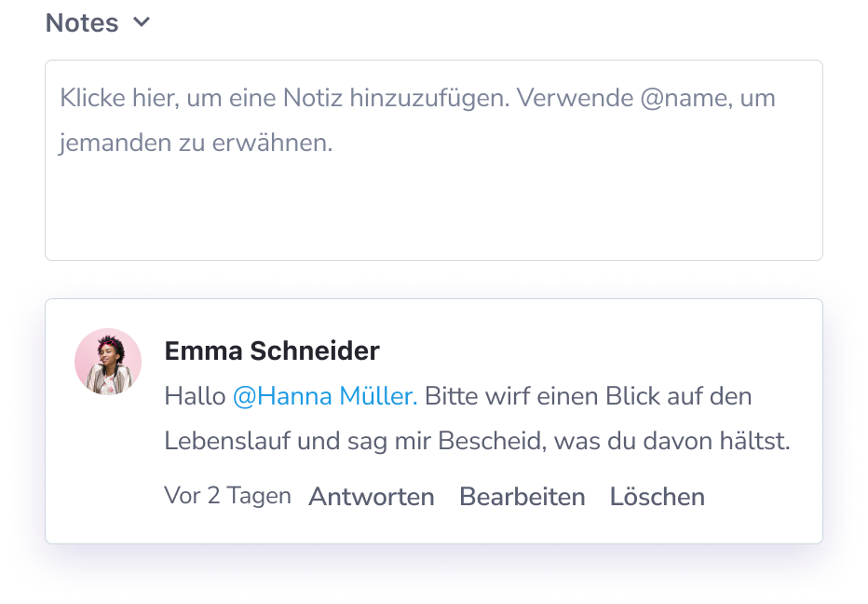868x604 pixels.
Task: Open Emma Schneider's avatar picture
Action: tap(108, 361)
